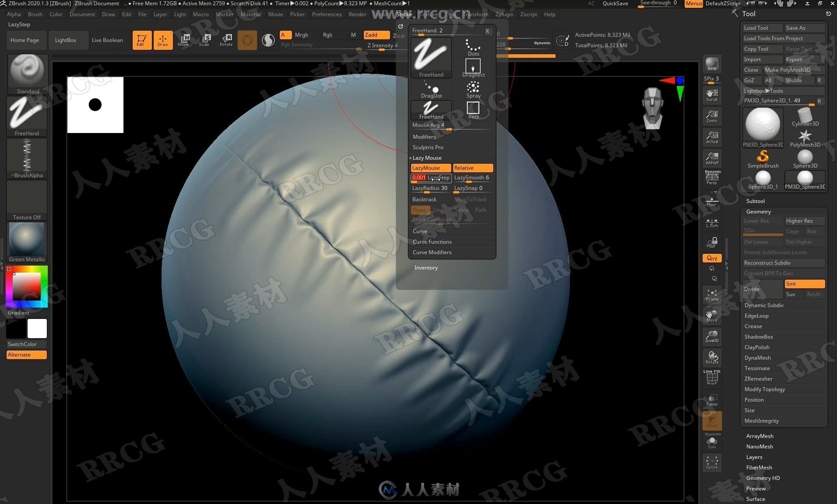Open the FreeHand stroke selector on left shelf
The height and width of the screenshot is (504, 837).
point(27,116)
